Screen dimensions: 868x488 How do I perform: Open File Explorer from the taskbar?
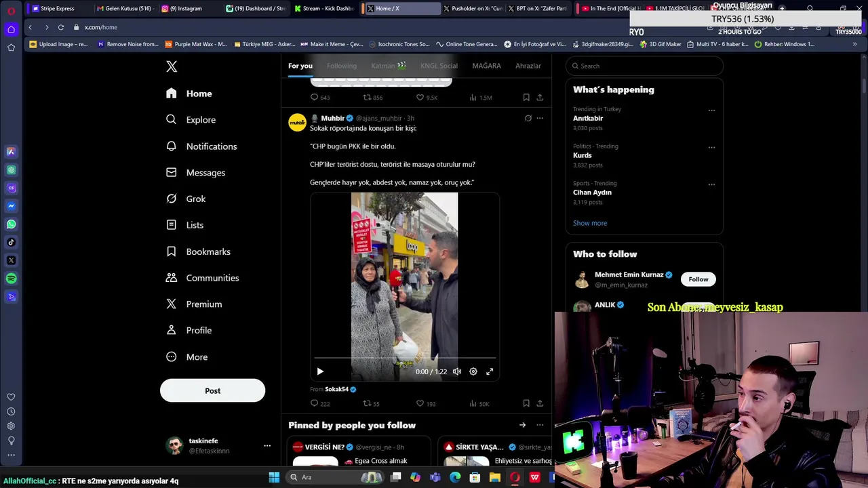(x=495, y=477)
